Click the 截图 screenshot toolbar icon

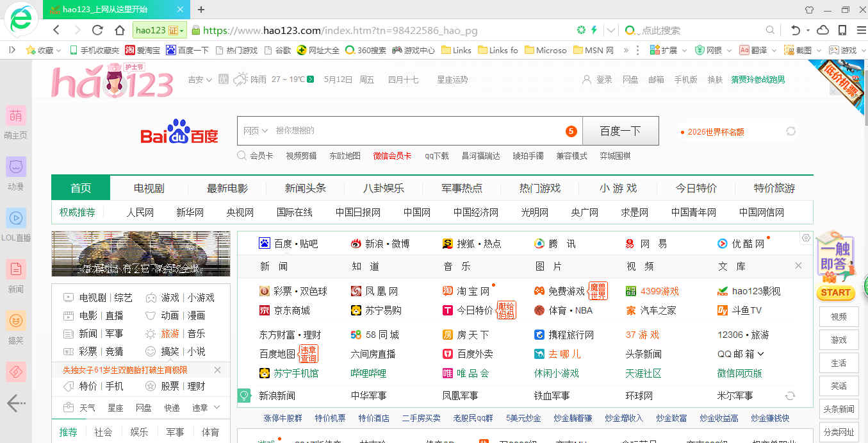(798, 50)
